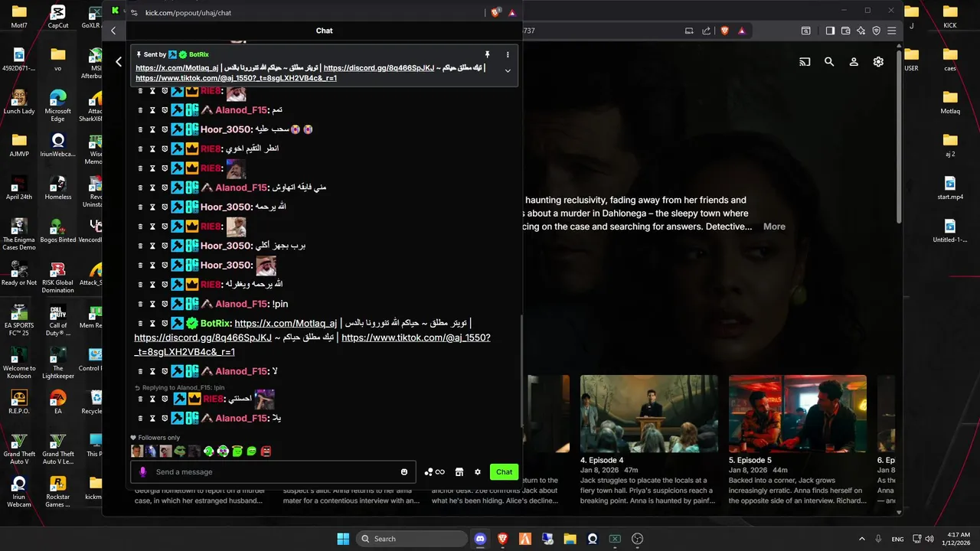980x551 pixels.
Task: Open Brave browser from taskbar
Action: 503,539
